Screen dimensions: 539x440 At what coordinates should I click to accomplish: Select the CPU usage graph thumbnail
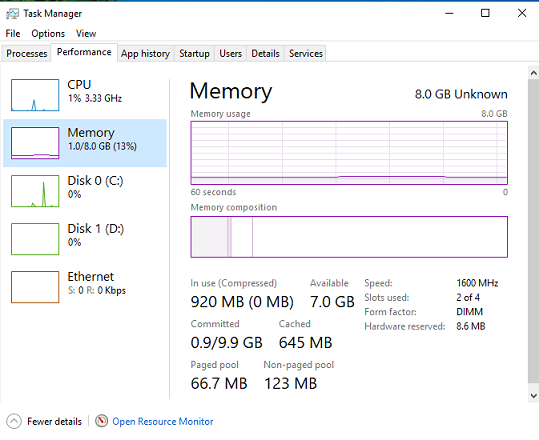coord(35,95)
